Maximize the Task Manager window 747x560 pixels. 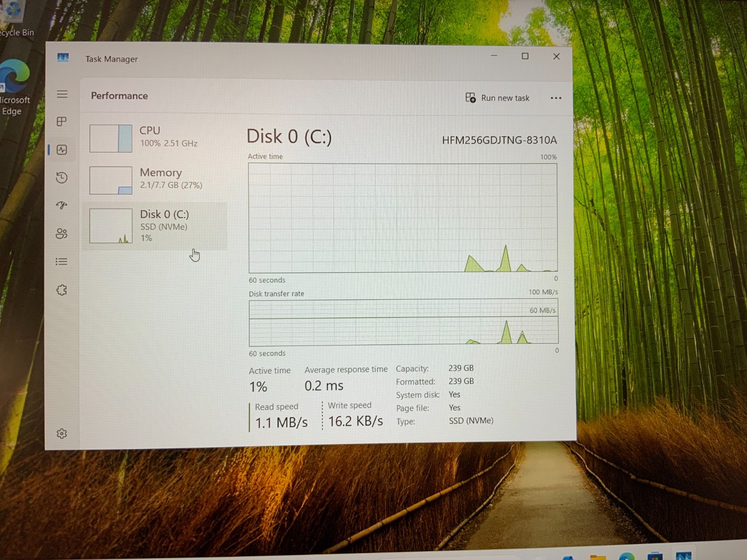(x=525, y=56)
